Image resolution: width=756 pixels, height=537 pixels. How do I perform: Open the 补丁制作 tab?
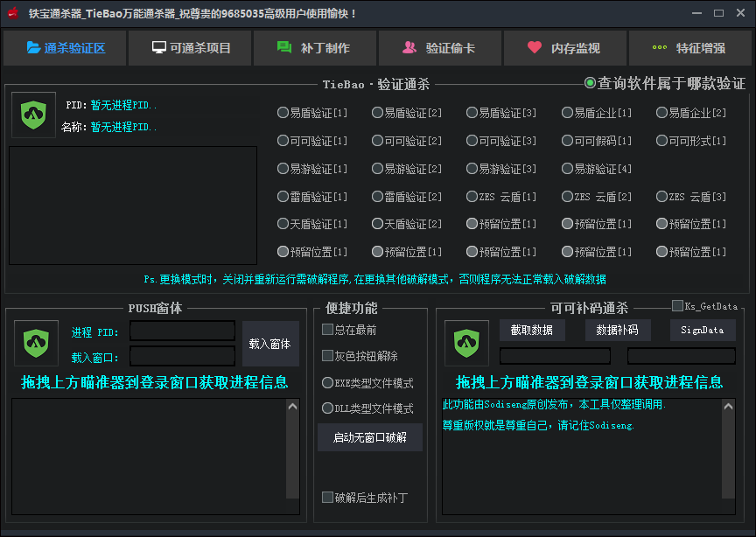[315, 48]
